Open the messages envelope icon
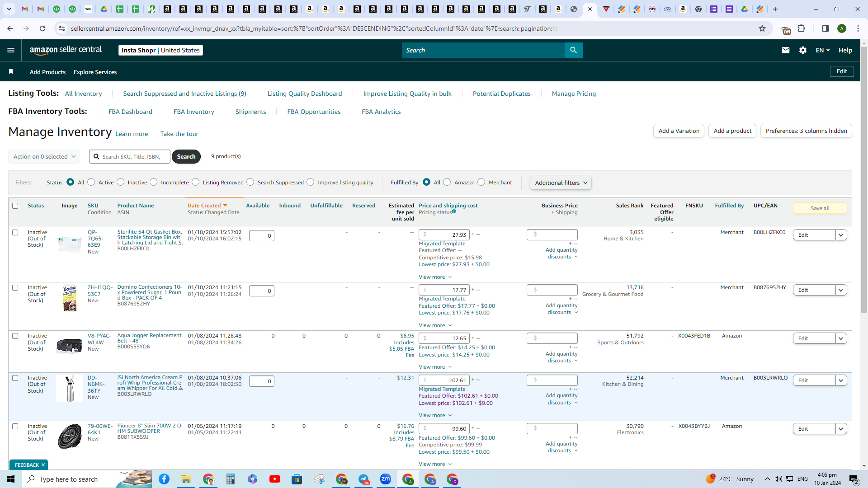This screenshot has width=868, height=488. (x=786, y=50)
